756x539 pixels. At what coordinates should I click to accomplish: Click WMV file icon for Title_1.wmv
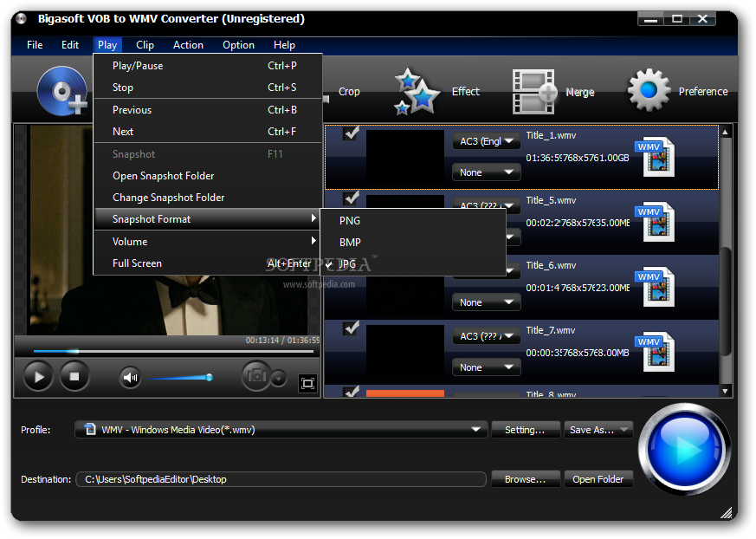(656, 157)
